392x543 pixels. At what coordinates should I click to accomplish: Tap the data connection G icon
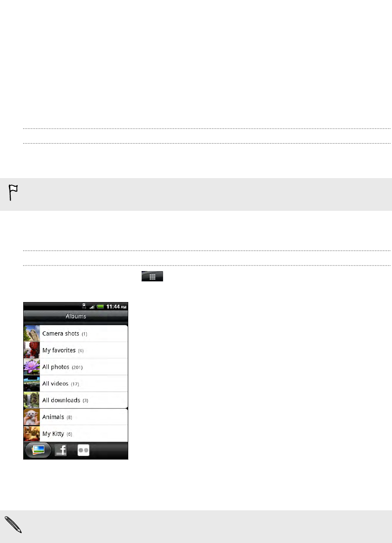(84, 306)
